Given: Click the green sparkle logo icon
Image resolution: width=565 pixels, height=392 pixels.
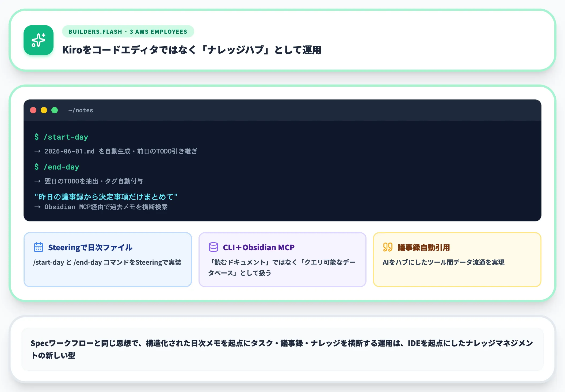Looking at the screenshot, I should click(x=39, y=40).
